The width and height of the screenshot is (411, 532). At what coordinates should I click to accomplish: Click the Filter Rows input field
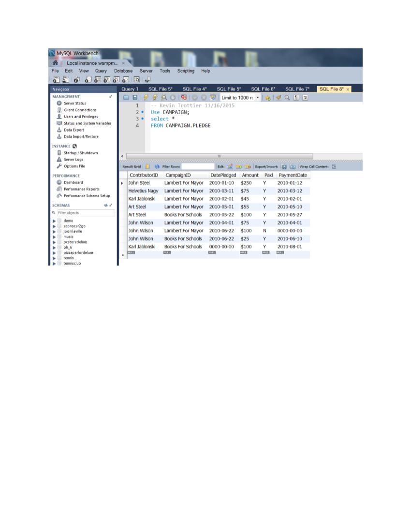(197, 166)
